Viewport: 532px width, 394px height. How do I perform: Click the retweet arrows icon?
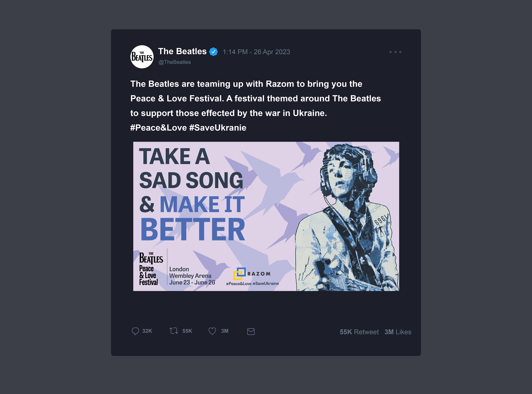(x=174, y=331)
